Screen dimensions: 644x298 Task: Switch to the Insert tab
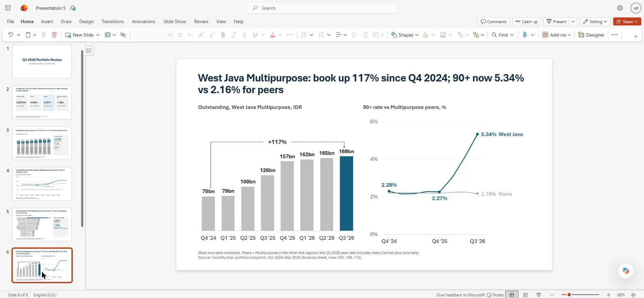click(x=47, y=21)
